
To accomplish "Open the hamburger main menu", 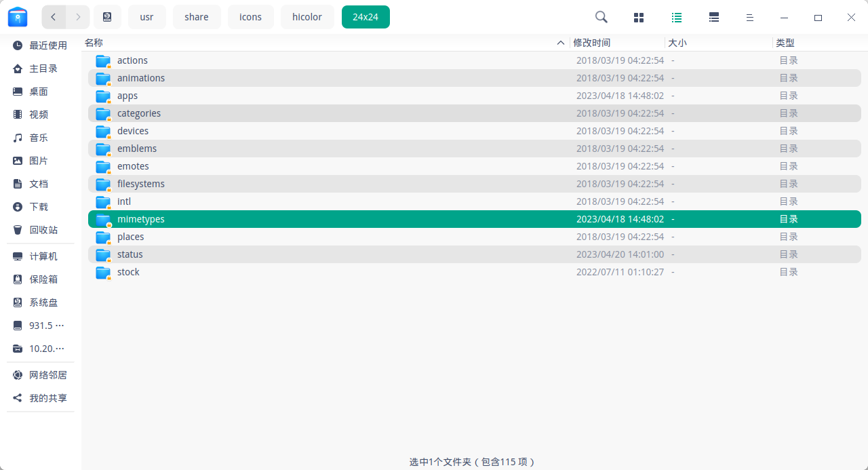I will pyautogui.click(x=749, y=18).
